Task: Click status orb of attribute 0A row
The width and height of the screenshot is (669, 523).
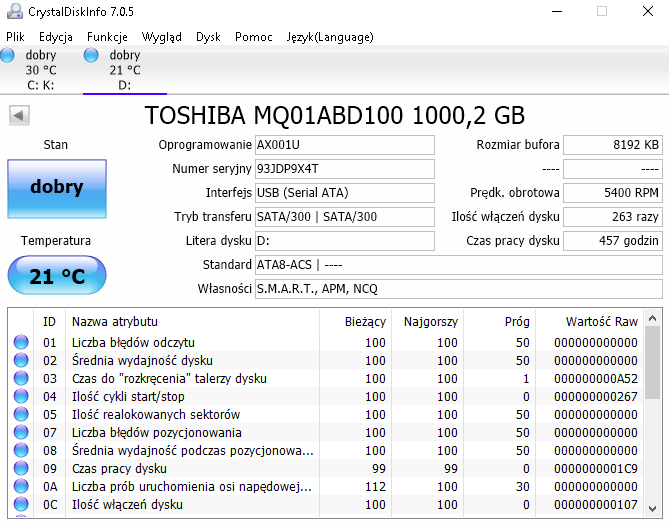Action: [21, 486]
